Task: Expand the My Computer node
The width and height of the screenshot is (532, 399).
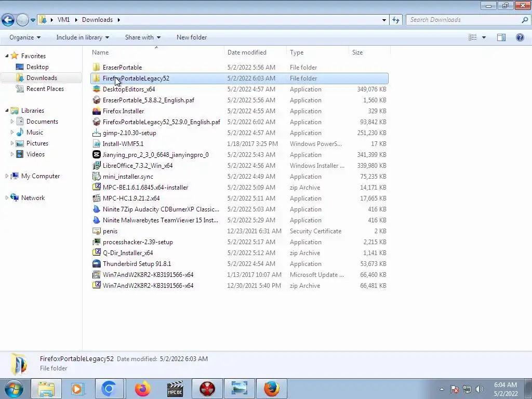Action: click(7, 176)
